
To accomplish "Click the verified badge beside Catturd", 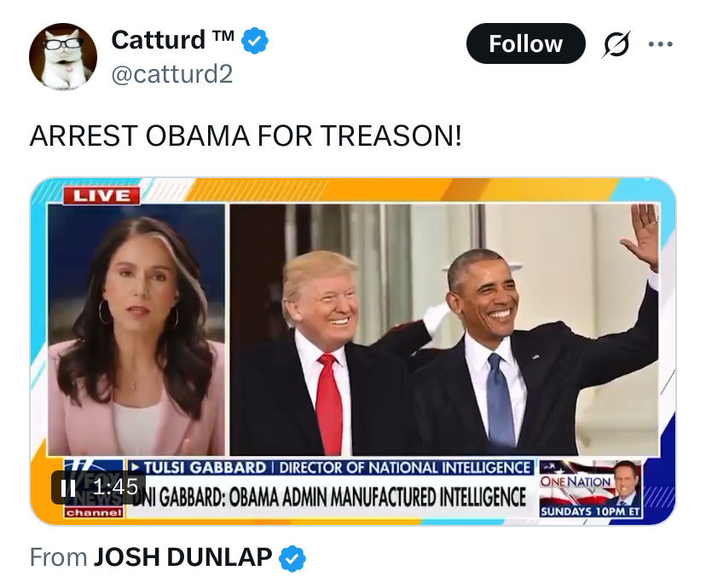I will [x=255, y=41].
